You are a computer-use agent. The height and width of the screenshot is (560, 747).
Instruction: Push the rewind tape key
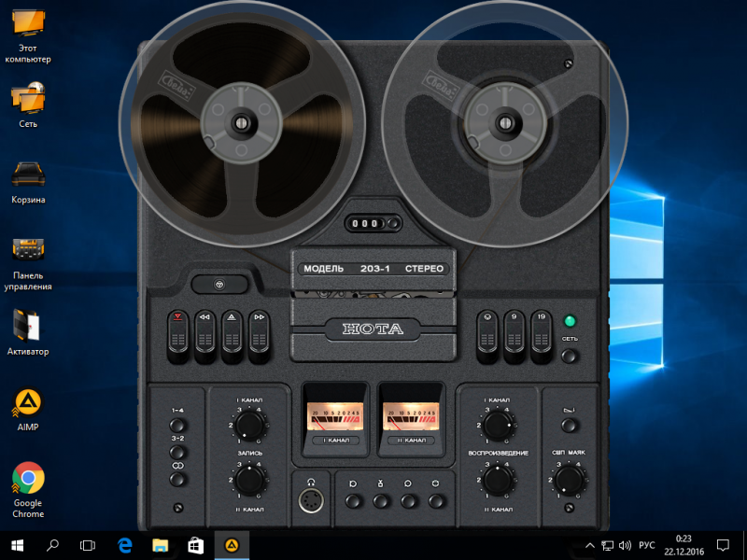click(204, 336)
